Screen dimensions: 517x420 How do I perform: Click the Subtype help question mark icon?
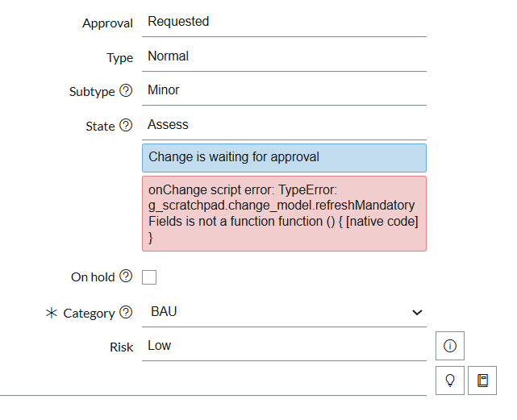[126, 90]
